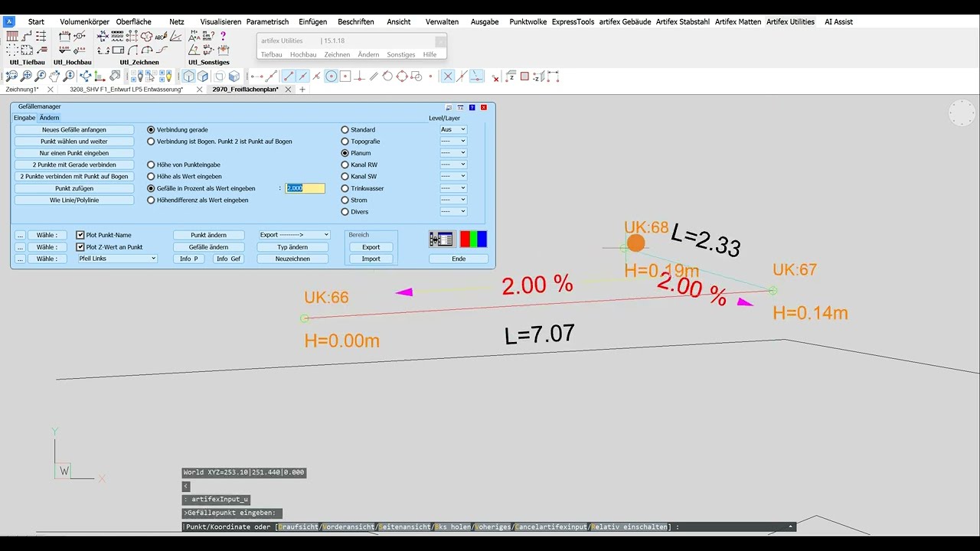The width and height of the screenshot is (980, 551).
Task: Add a new drawing tab with plus icon
Action: pyautogui.click(x=302, y=90)
